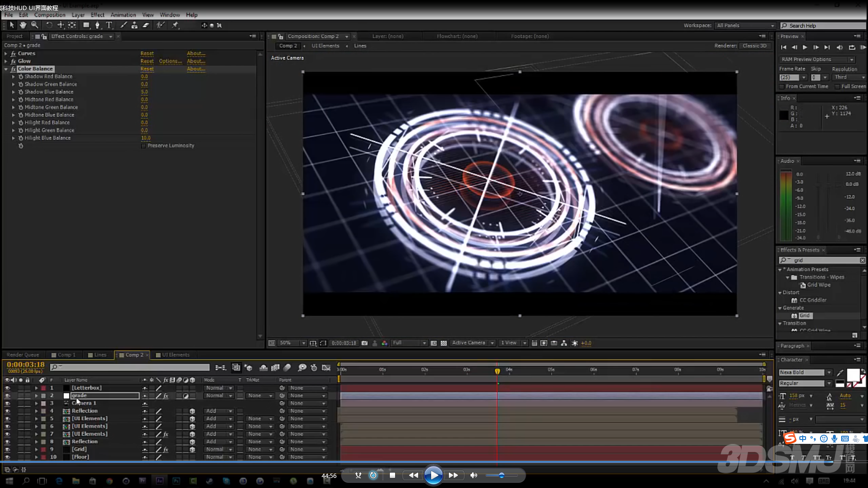Select the Rectangle shape tool
This screenshot has height=488, width=868.
tap(86, 25)
